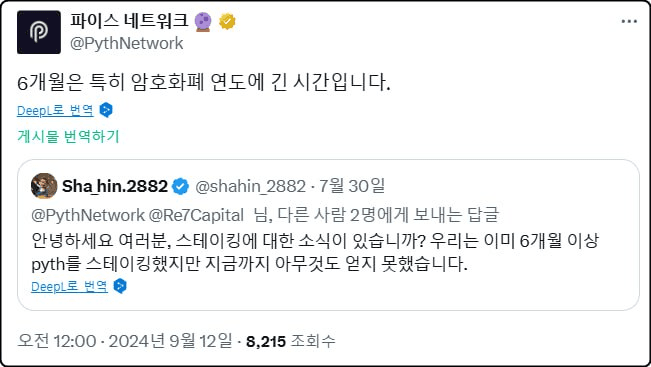This screenshot has height=367, width=651.
Task: Click '게시물 번역하기' to translate the post
Action: pos(68,136)
